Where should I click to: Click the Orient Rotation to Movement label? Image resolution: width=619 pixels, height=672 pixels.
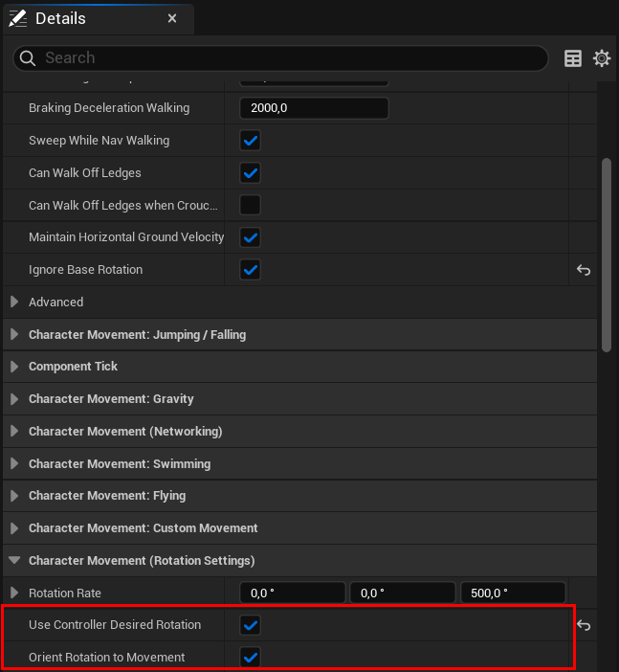[106, 658]
